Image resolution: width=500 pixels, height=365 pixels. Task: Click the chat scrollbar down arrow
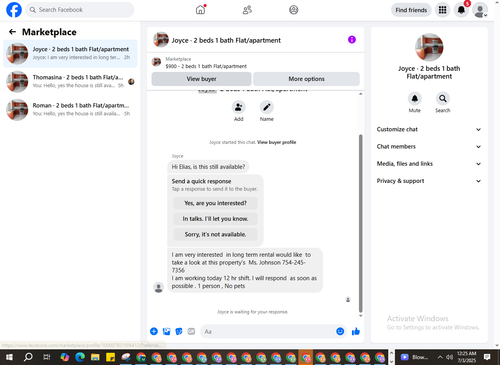(x=360, y=316)
